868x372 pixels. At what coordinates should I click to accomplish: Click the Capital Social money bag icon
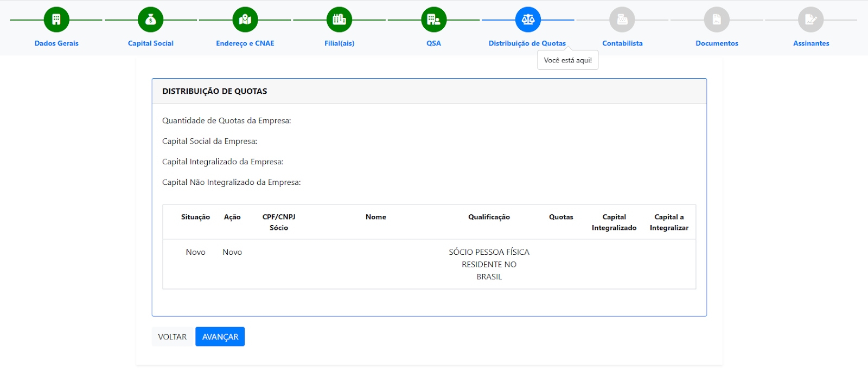151,20
